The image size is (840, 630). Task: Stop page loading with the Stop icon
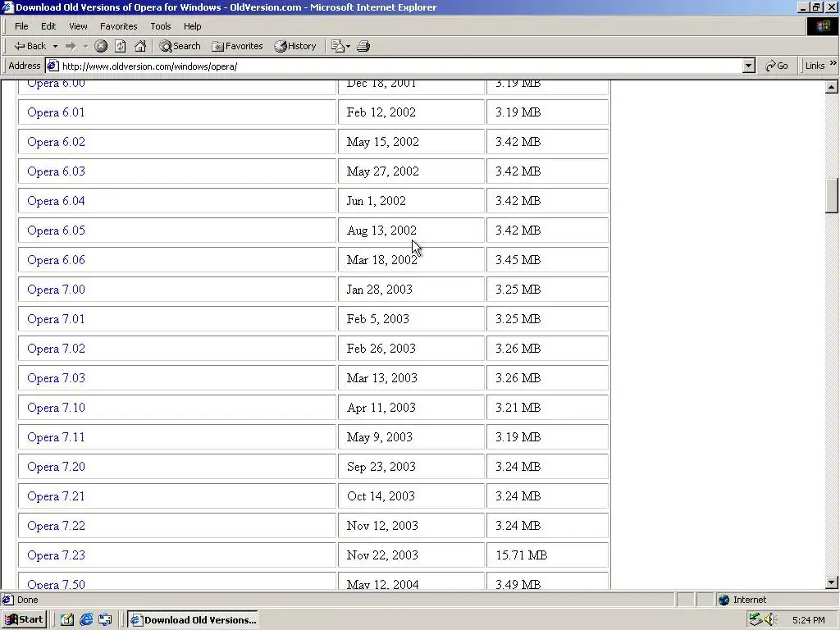coord(101,46)
